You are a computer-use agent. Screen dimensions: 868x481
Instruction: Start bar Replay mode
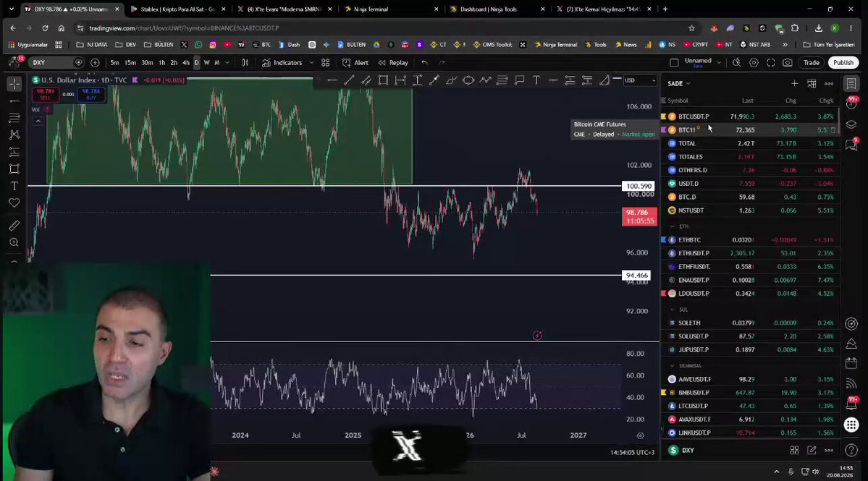pos(393,62)
